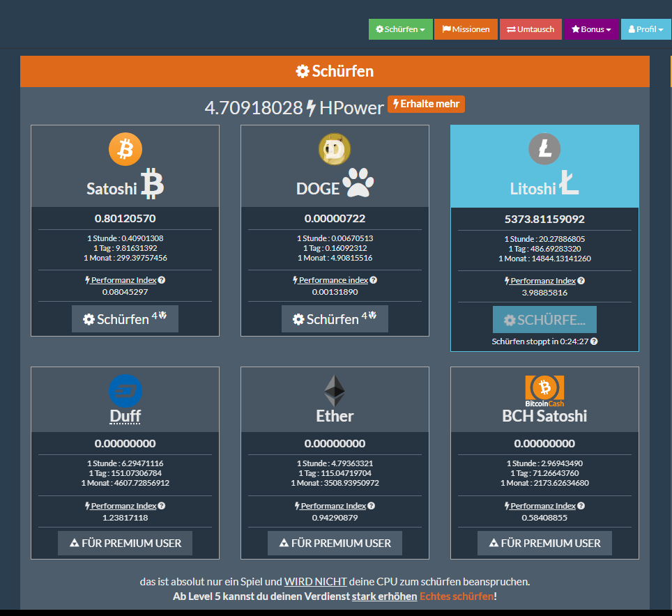This screenshot has width=672, height=616.
Task: Click the WIRD NICHT underlined text
Action: point(315,582)
